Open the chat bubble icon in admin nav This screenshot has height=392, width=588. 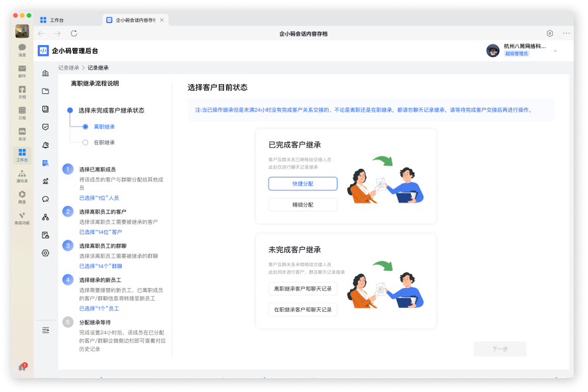pyautogui.click(x=45, y=199)
